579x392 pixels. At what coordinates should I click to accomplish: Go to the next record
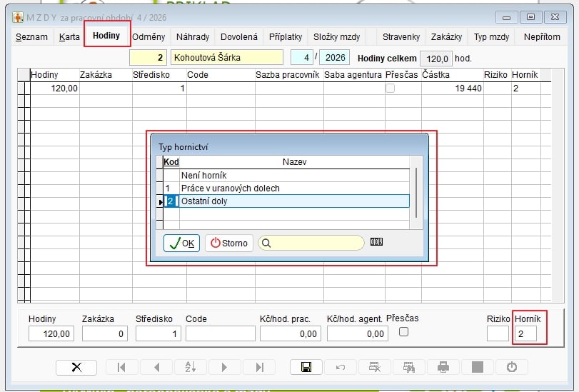point(224,367)
